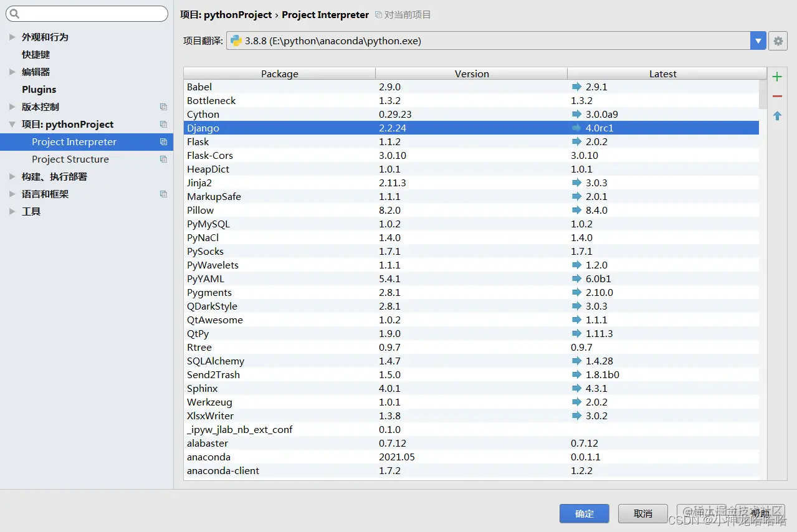Click the copy icon beside 版本控制
The image size is (797, 532).
tap(163, 107)
